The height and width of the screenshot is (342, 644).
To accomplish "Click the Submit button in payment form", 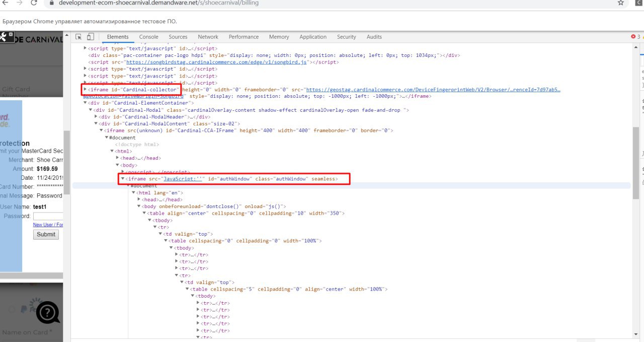I will pyautogui.click(x=46, y=234).
